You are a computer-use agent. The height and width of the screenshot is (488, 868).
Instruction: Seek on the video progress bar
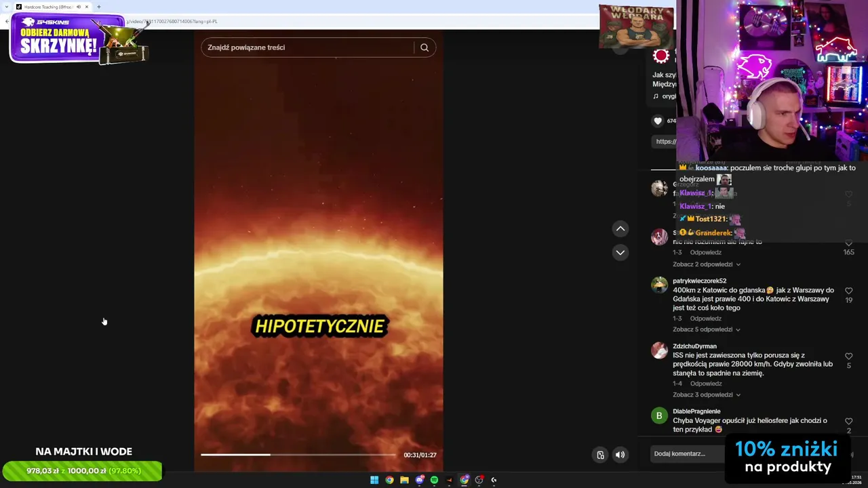298,455
